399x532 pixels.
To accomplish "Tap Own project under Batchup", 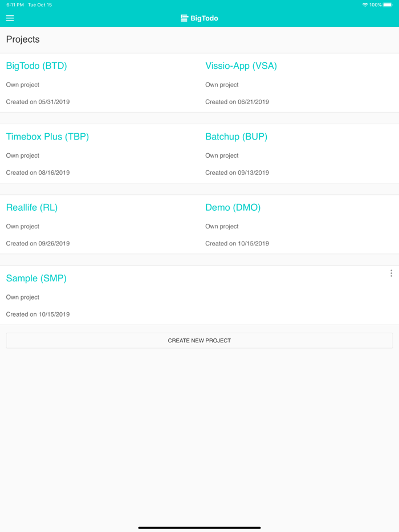I will tap(222, 155).
